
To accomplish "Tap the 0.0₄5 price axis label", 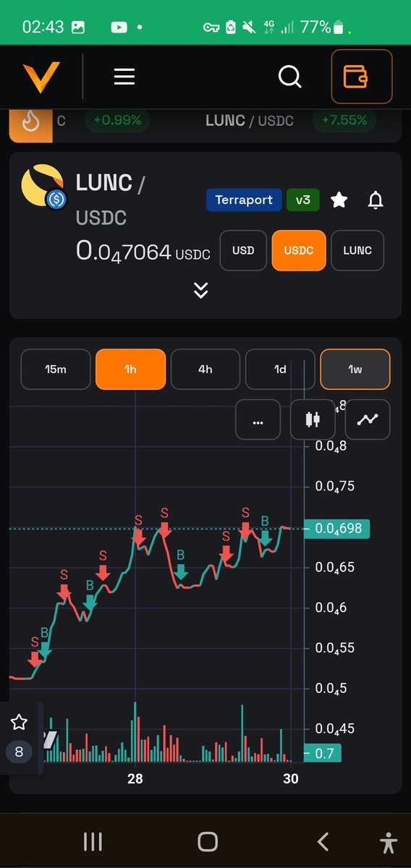I will [x=331, y=689].
